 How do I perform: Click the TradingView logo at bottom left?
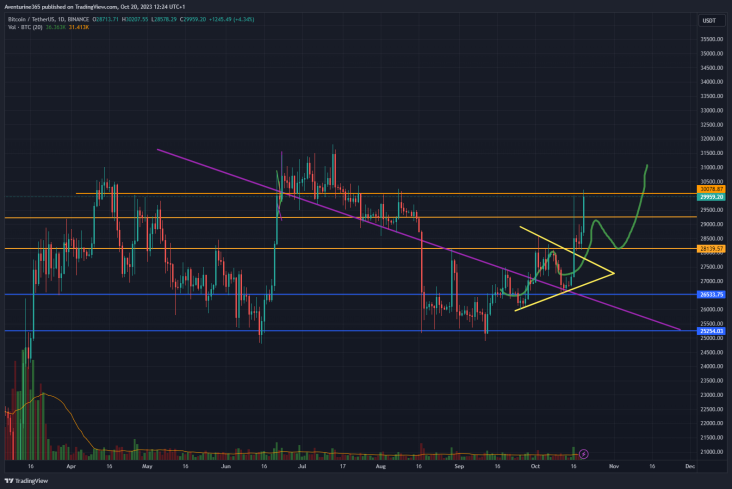click(26, 481)
